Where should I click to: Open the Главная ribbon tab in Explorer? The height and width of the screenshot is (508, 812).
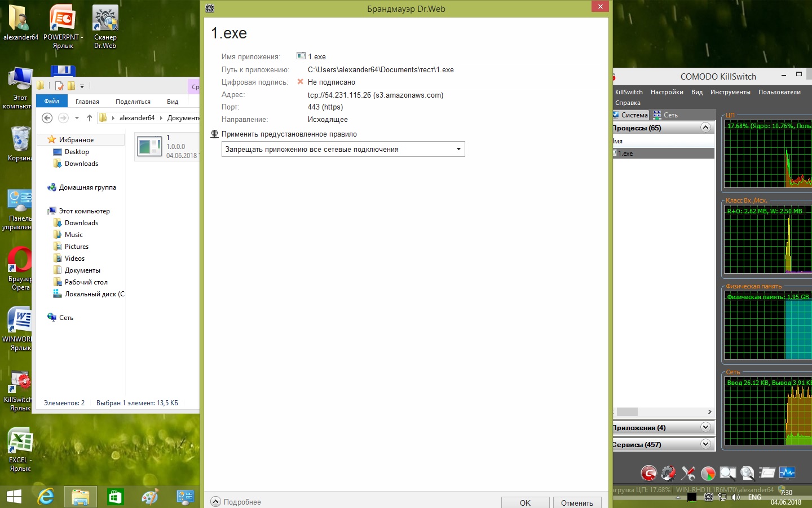tap(87, 102)
